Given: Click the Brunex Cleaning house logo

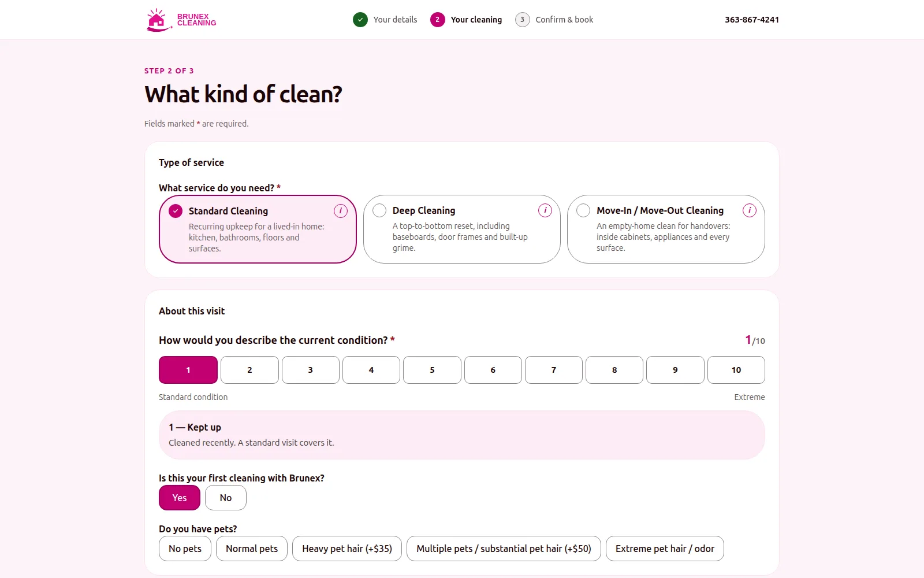Looking at the screenshot, I should point(181,20).
